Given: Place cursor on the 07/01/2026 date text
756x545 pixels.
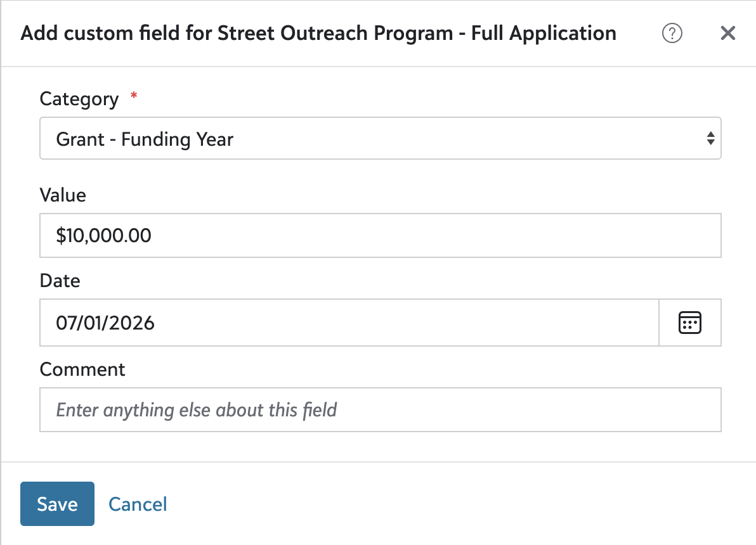Looking at the screenshot, I should pyautogui.click(x=105, y=323).
